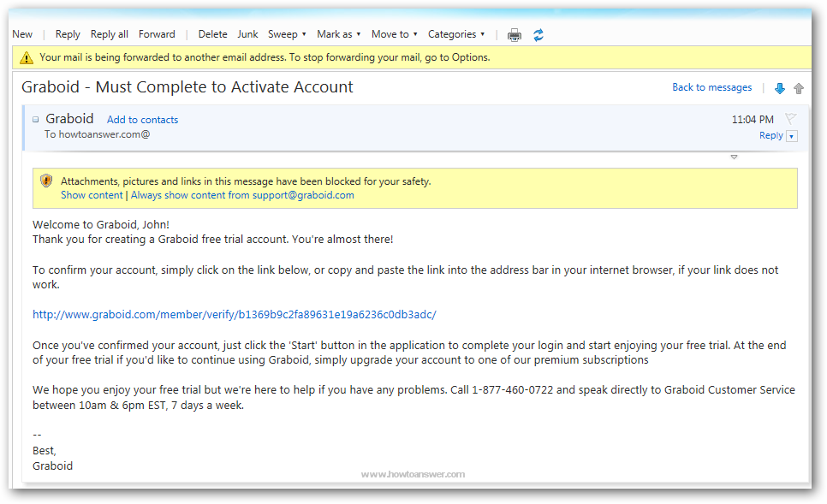Image resolution: width=827 pixels, height=504 pixels.
Task: Open the Categories dropdown
Action: point(456,34)
